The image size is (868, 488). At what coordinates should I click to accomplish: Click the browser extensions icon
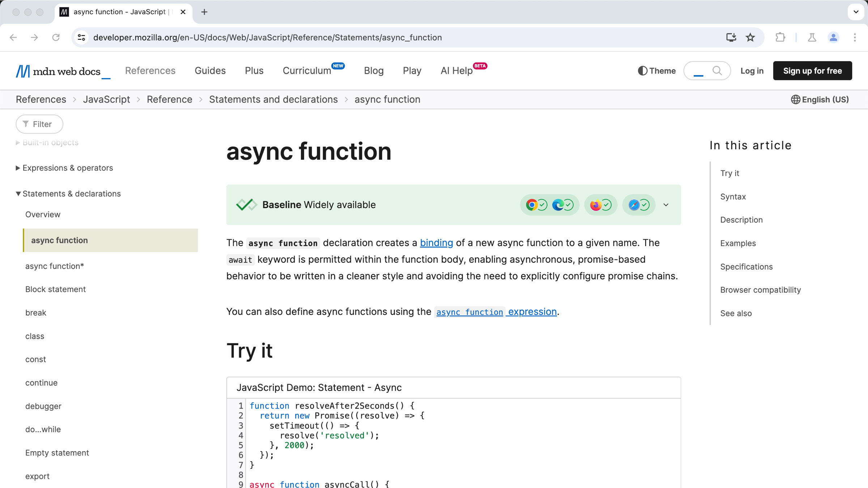(x=780, y=38)
